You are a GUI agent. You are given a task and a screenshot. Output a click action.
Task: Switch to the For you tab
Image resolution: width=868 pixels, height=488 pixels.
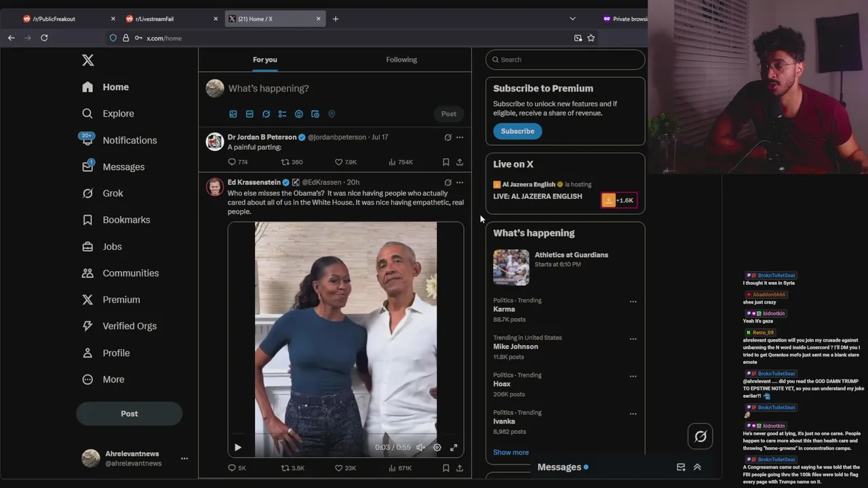click(x=265, y=60)
